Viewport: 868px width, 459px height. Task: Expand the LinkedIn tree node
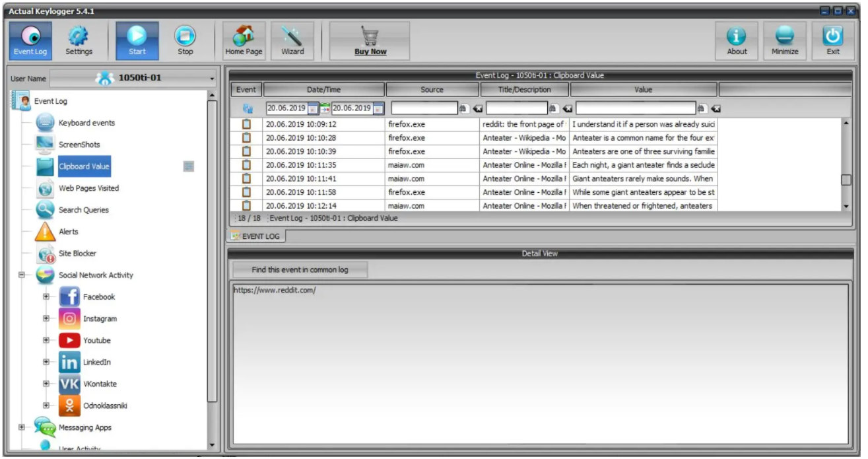[46, 362]
